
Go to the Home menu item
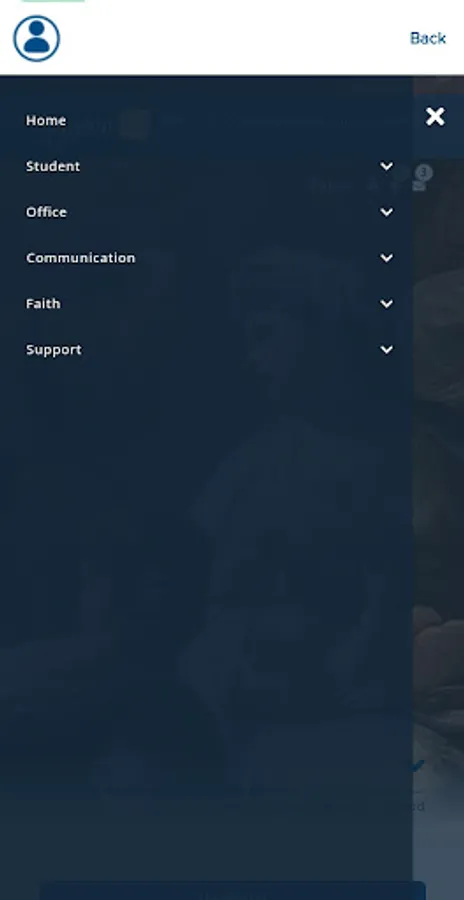pos(46,120)
